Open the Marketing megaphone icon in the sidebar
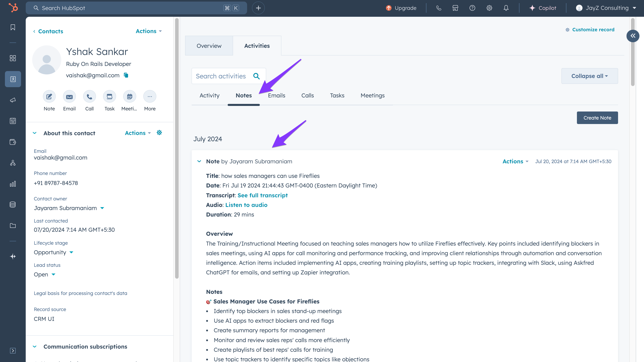The height and width of the screenshot is (362, 644). [13, 100]
